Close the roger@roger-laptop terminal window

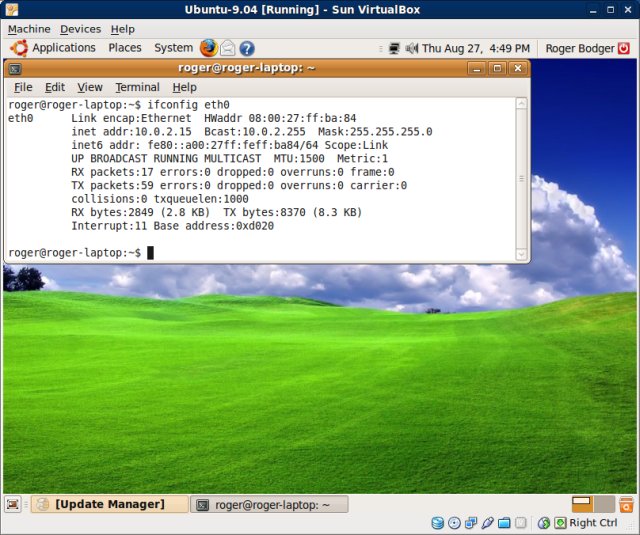pos(518,68)
